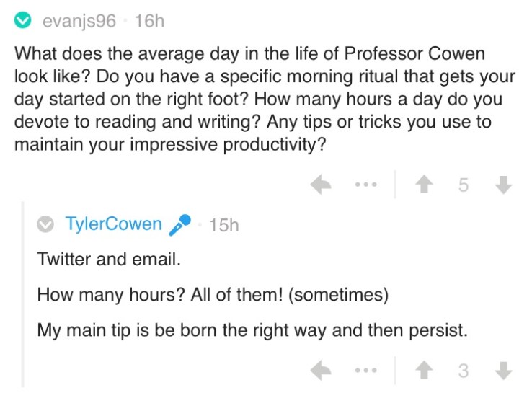Click the 'Twitter and email.' reply text
532x393 pixels.
109,258
